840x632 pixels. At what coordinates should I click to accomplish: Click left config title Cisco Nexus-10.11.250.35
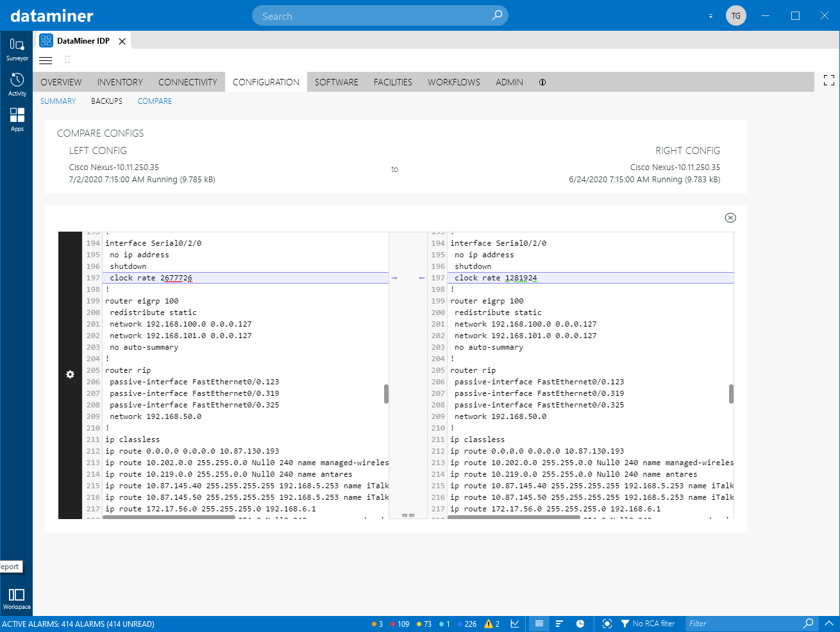[114, 167]
